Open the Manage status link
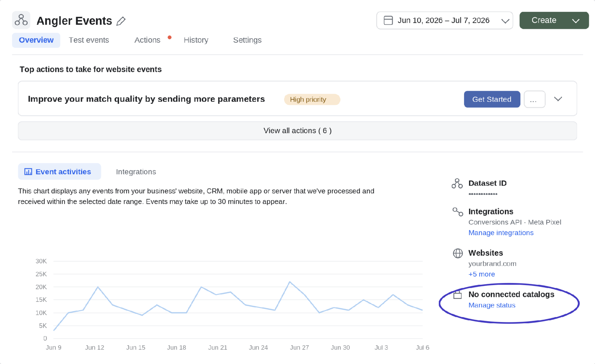The height and width of the screenshot is (364, 595). [x=492, y=305]
